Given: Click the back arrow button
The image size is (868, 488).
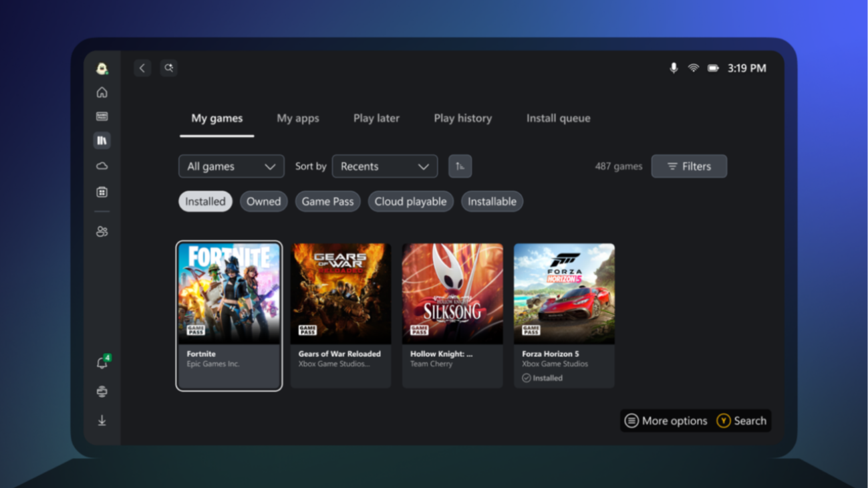Looking at the screenshot, I should pos(142,68).
